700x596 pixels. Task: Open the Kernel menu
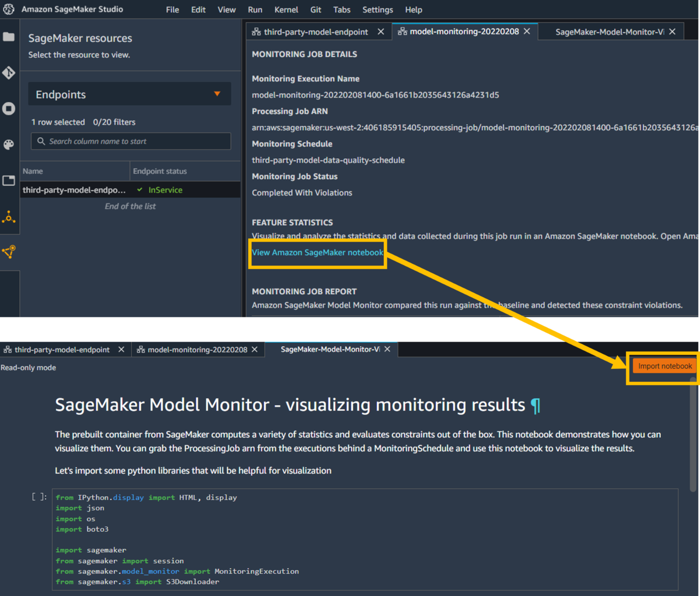point(286,10)
